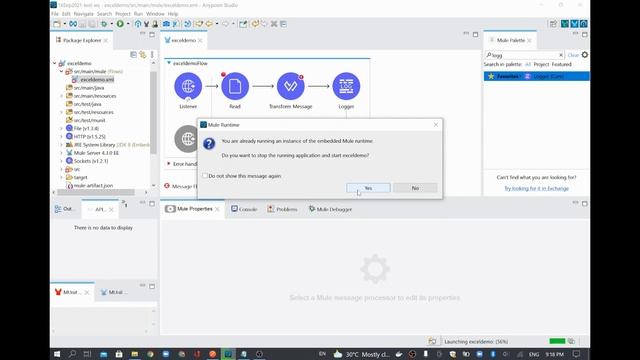Click the green Run button in toolbar

click(x=120, y=24)
